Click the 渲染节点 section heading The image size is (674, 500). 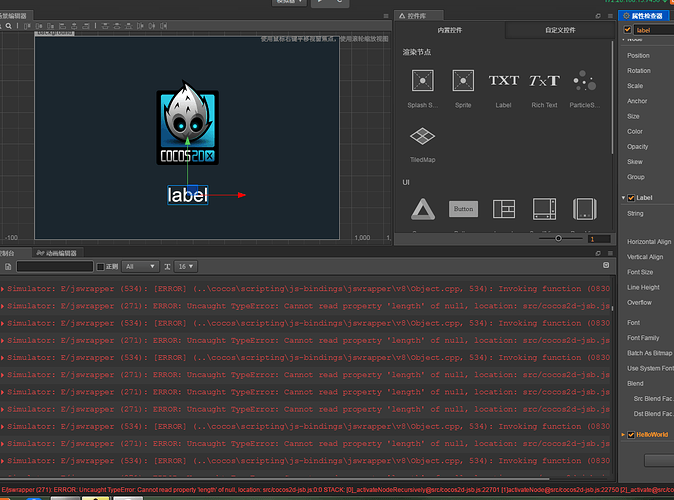[x=417, y=52]
